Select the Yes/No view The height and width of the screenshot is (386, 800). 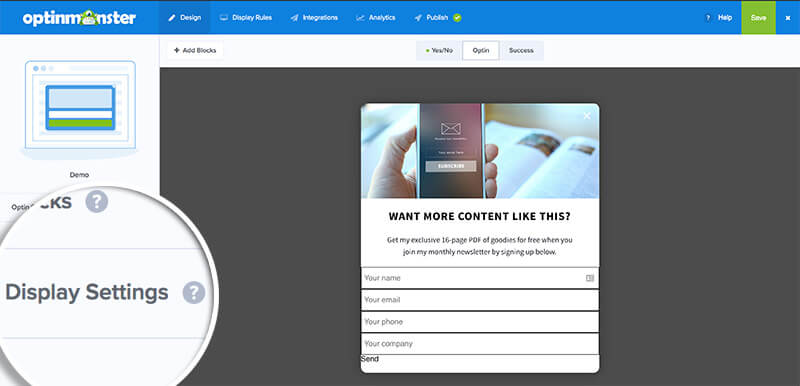tap(439, 50)
